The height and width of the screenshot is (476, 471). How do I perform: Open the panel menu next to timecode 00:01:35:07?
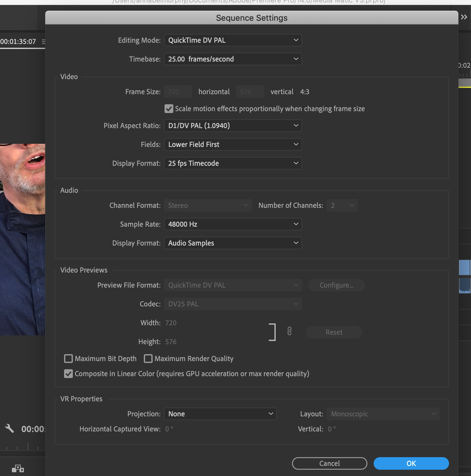[x=44, y=41]
